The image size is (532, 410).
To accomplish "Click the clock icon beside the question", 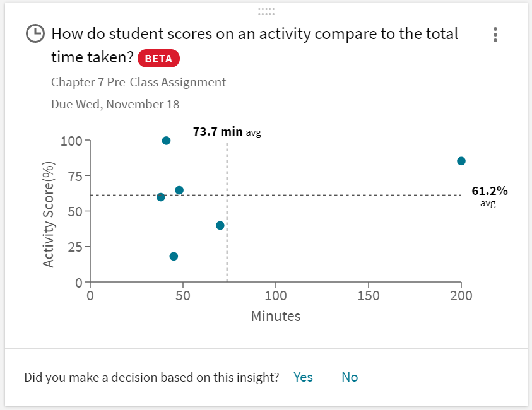I will pyautogui.click(x=37, y=34).
